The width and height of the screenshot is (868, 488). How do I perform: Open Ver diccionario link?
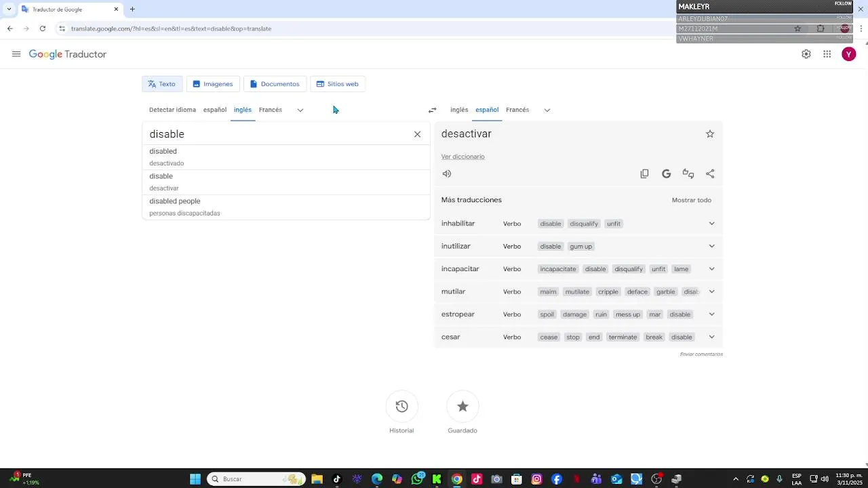463,157
